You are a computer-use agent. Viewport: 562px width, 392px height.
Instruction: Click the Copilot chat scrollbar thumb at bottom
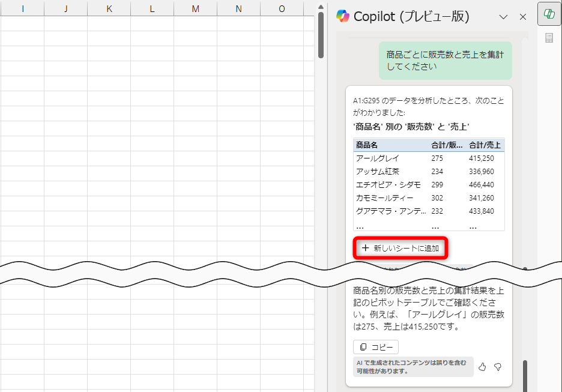[525, 375]
